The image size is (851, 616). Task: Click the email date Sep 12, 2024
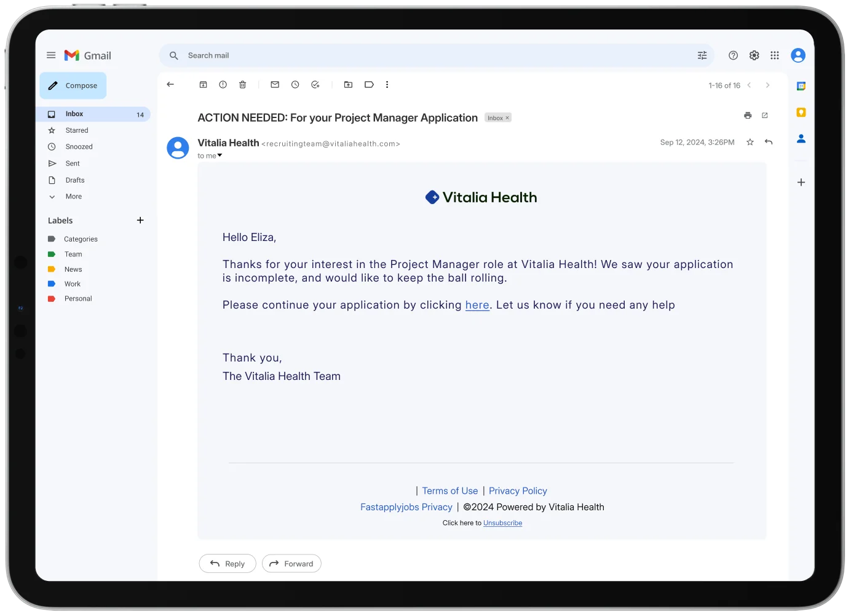pos(697,142)
